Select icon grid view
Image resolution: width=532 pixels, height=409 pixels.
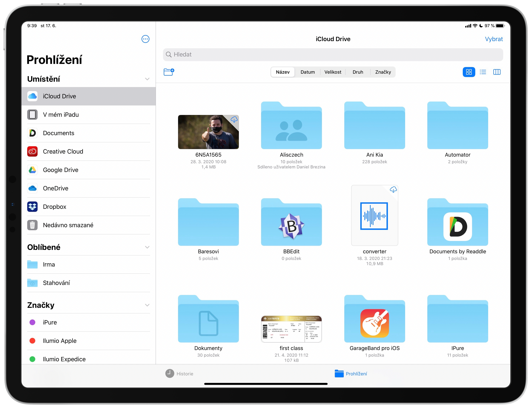[x=469, y=72]
